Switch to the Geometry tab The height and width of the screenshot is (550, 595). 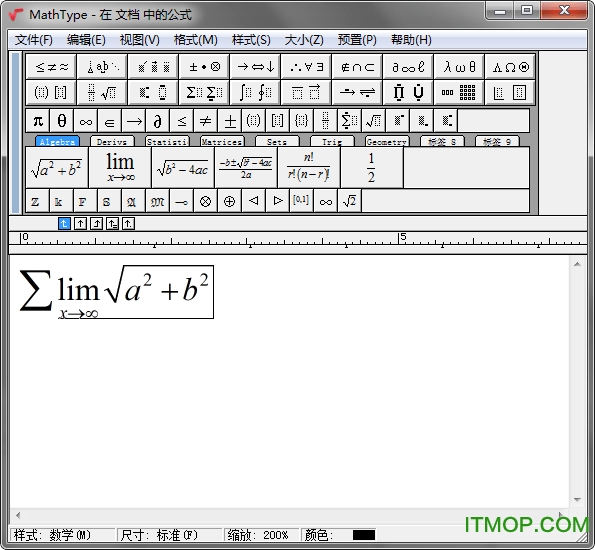387,142
